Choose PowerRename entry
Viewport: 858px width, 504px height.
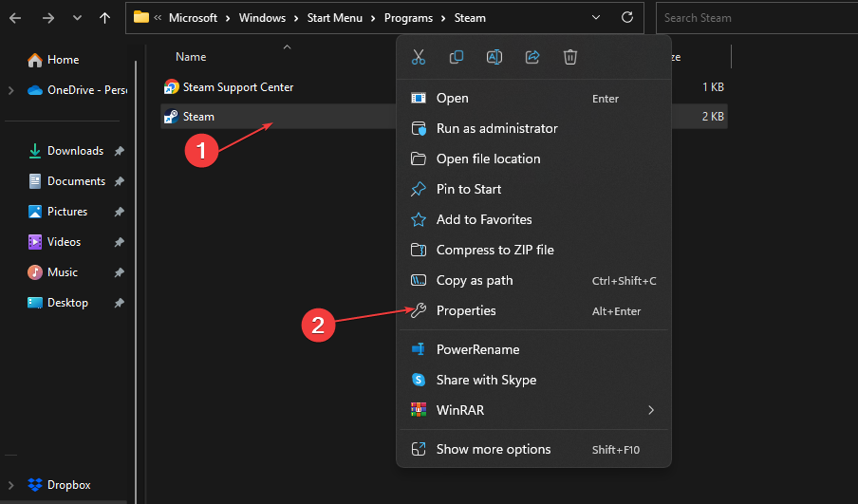click(533, 349)
